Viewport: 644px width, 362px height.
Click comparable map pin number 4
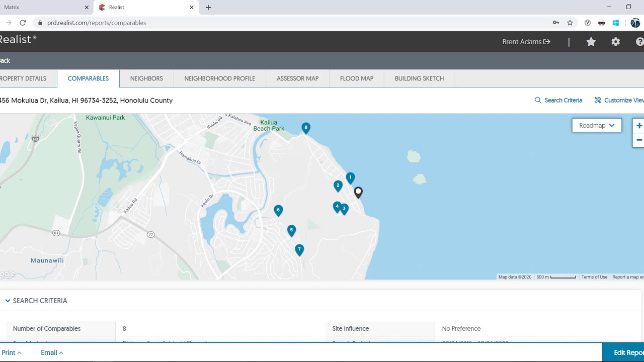click(x=337, y=207)
